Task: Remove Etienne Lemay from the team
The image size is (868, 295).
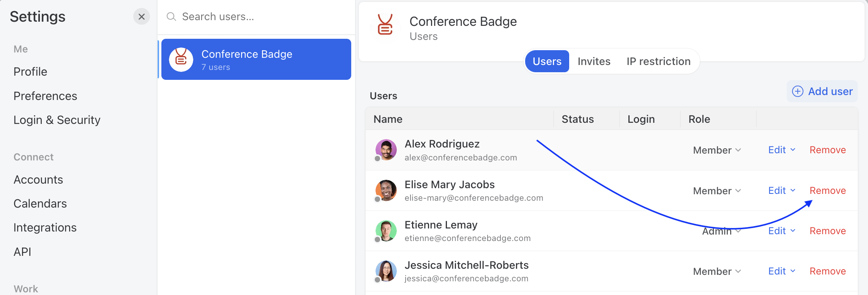Action: point(828,231)
